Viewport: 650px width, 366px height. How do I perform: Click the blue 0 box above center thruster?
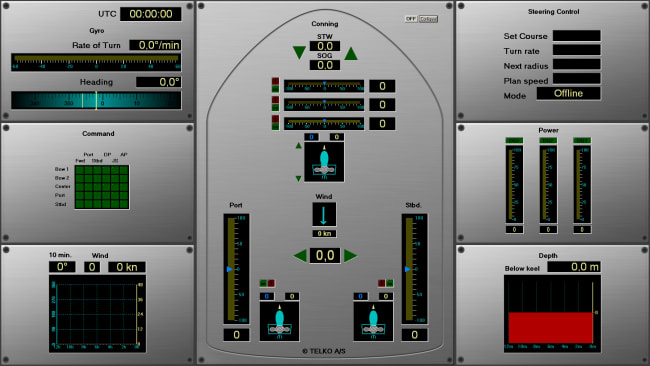(311, 137)
